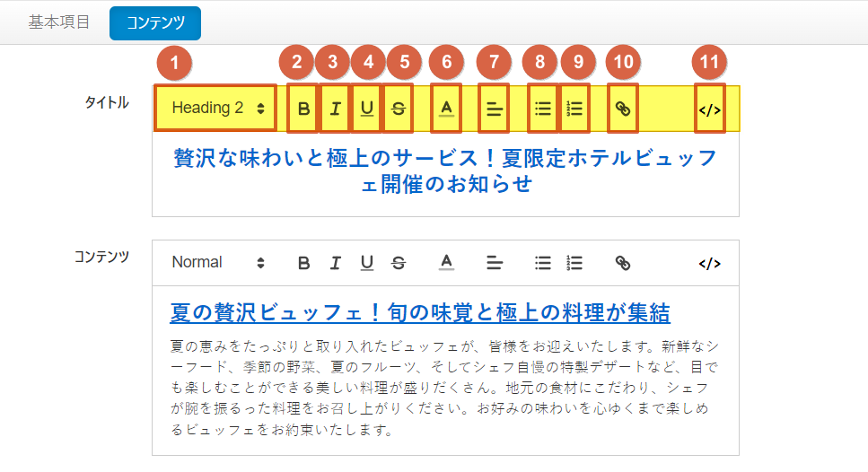The width and height of the screenshot is (868, 472).
Task: Open the Normal style dropdown in content toolbar
Action: coord(218,262)
